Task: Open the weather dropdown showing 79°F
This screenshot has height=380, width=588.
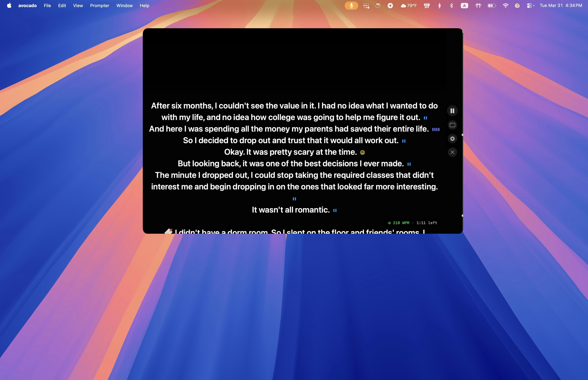Action: coord(409,5)
